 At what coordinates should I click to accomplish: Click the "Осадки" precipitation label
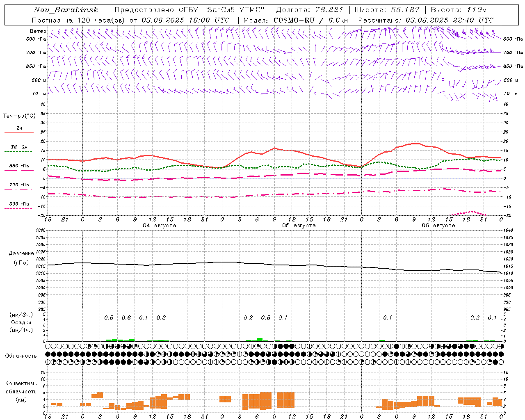click(21, 322)
